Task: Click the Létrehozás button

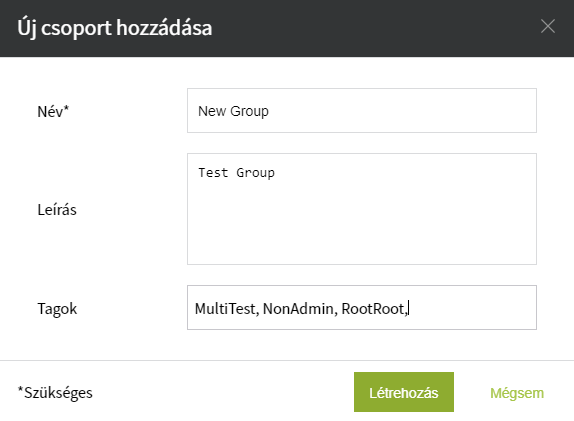Action: [x=404, y=392]
